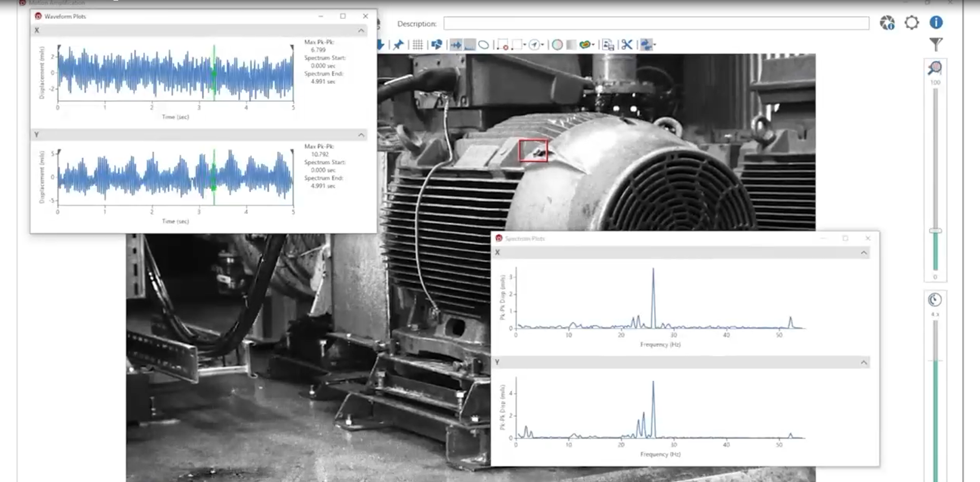Image resolution: width=980 pixels, height=482 pixels.
Task: Click the delete region icon with red X
Action: click(502, 45)
